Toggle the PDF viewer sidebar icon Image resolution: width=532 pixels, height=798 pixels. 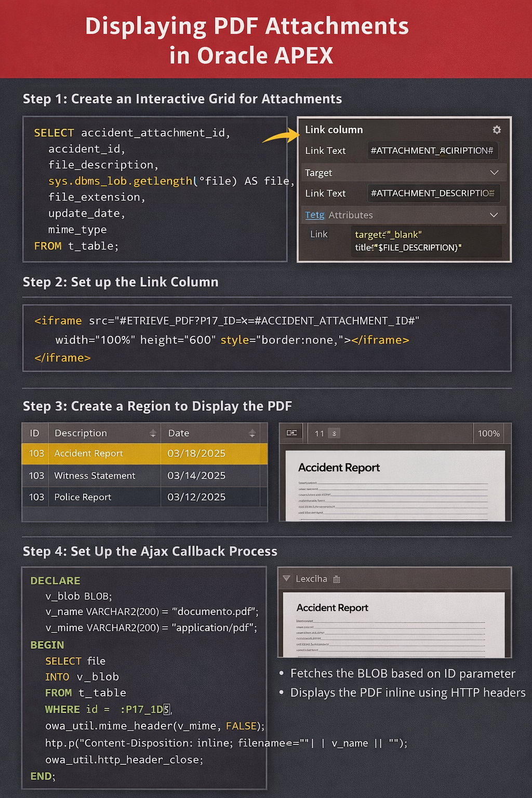click(x=292, y=433)
